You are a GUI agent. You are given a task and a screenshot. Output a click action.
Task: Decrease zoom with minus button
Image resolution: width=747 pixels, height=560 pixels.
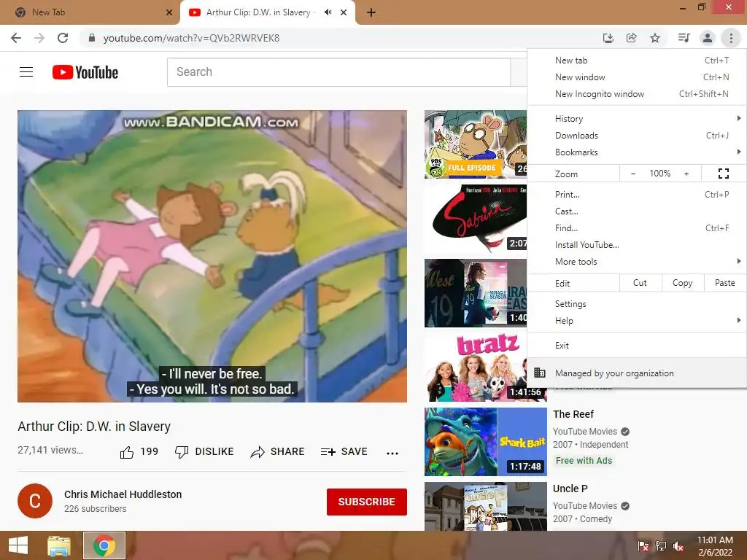click(633, 174)
